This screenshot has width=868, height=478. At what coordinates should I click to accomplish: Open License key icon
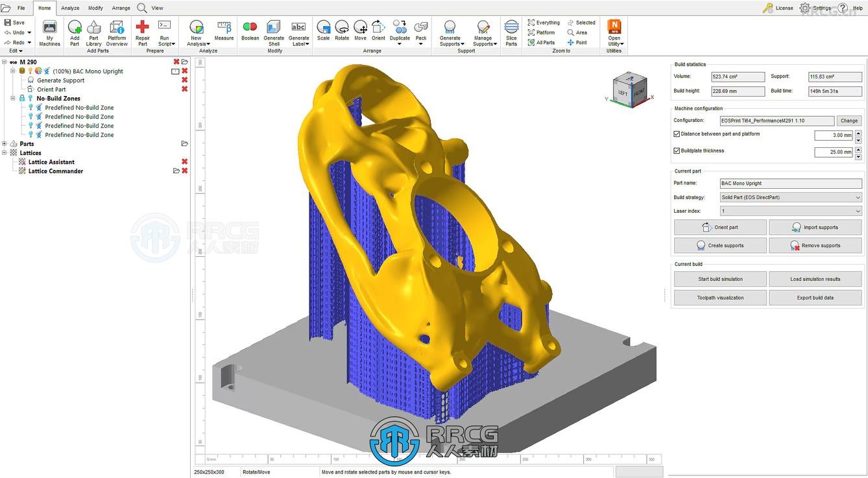click(x=767, y=8)
